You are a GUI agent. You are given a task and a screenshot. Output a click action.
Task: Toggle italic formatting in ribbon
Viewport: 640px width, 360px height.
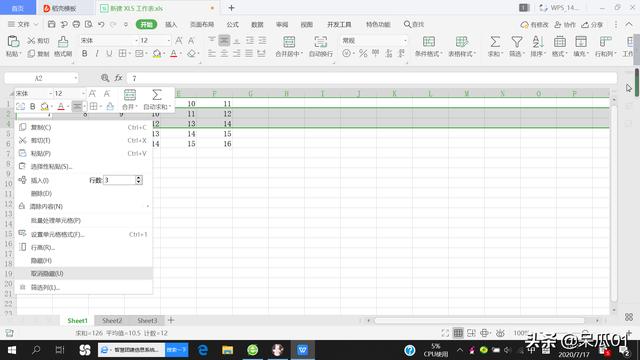coord(97,53)
